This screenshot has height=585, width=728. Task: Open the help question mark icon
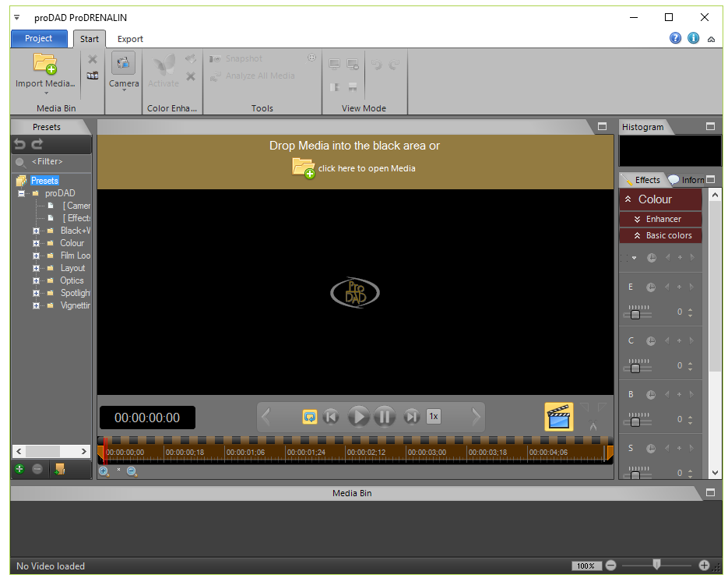[675, 38]
